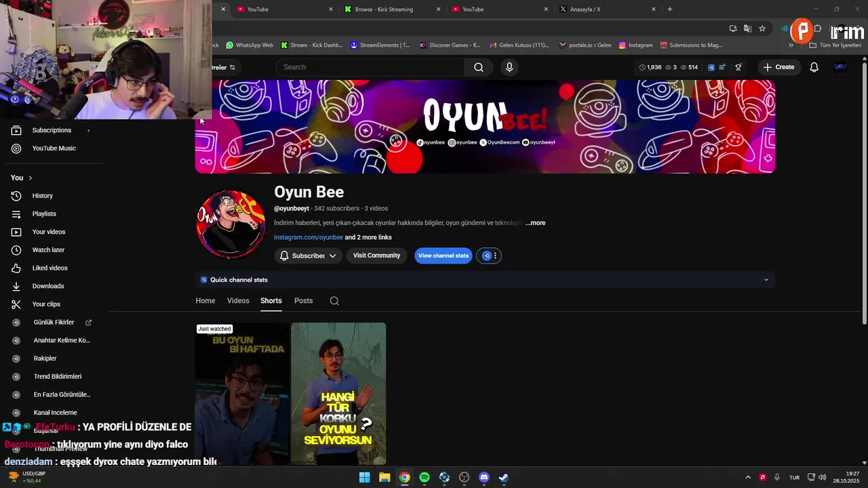
Task: Click the channel search magnifier next to Posts
Action: pos(334,301)
